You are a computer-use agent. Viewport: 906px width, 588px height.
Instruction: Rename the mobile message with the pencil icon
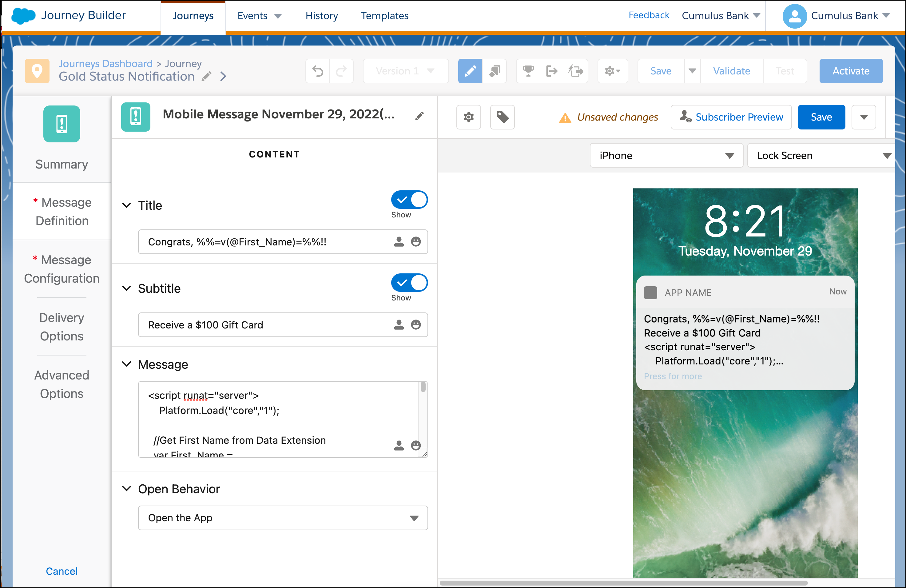(419, 116)
